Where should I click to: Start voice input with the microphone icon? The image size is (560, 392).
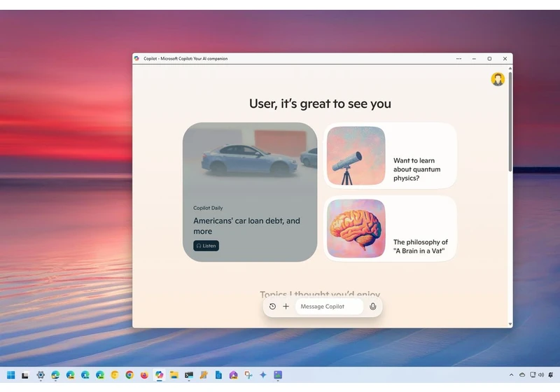click(372, 307)
